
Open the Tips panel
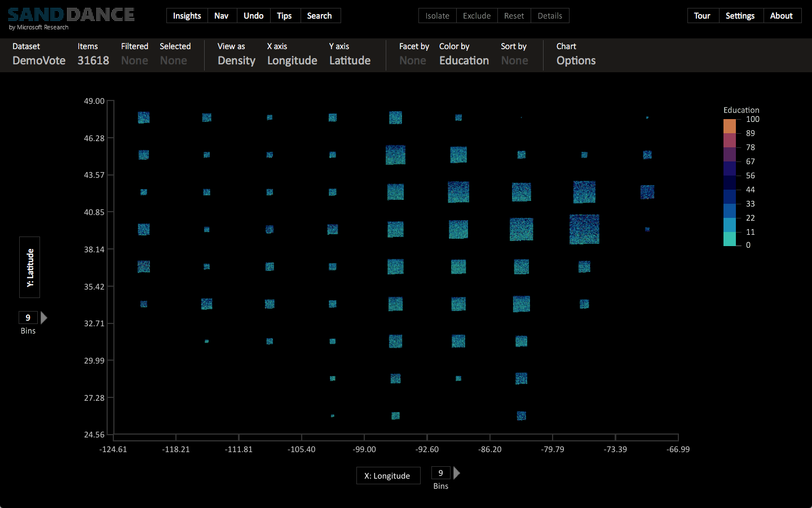click(x=284, y=16)
